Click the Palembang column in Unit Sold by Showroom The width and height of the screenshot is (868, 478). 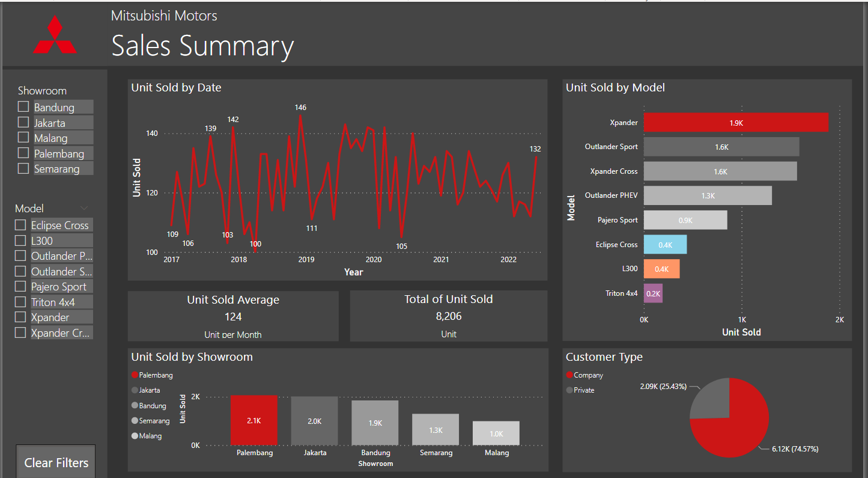coord(253,420)
